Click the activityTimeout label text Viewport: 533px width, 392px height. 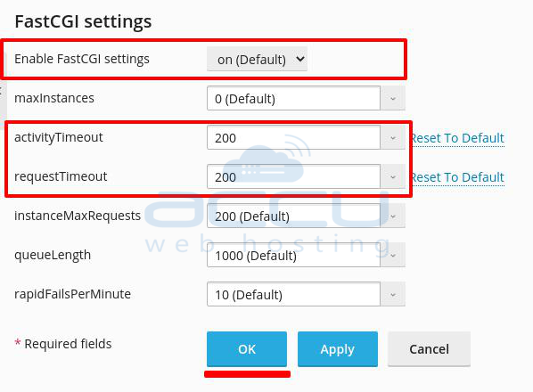[59, 137]
